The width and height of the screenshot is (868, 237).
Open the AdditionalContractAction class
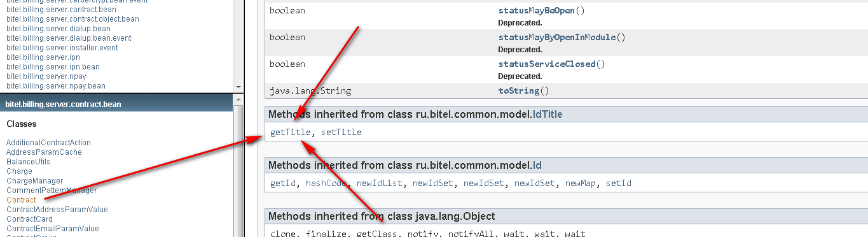48,143
